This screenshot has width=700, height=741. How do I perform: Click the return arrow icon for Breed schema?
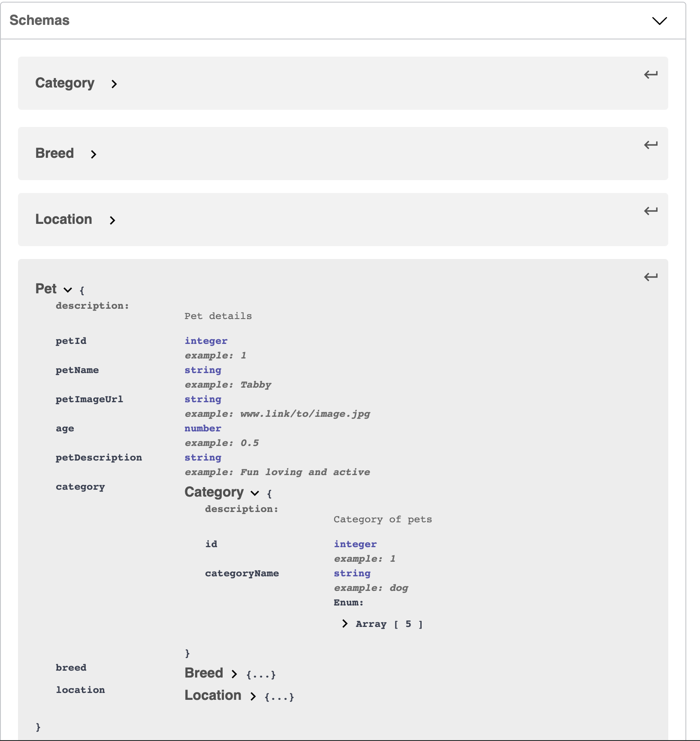pyautogui.click(x=651, y=145)
